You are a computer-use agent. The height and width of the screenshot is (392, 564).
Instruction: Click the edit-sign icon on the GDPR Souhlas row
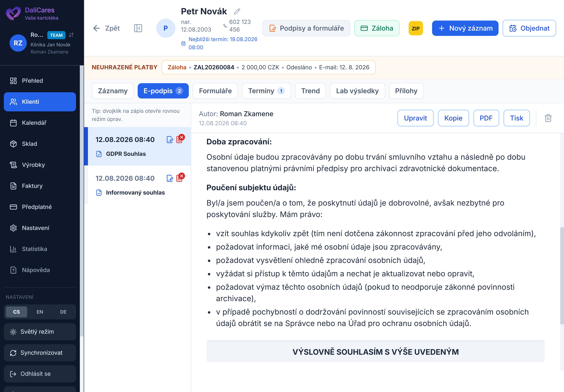(x=170, y=139)
